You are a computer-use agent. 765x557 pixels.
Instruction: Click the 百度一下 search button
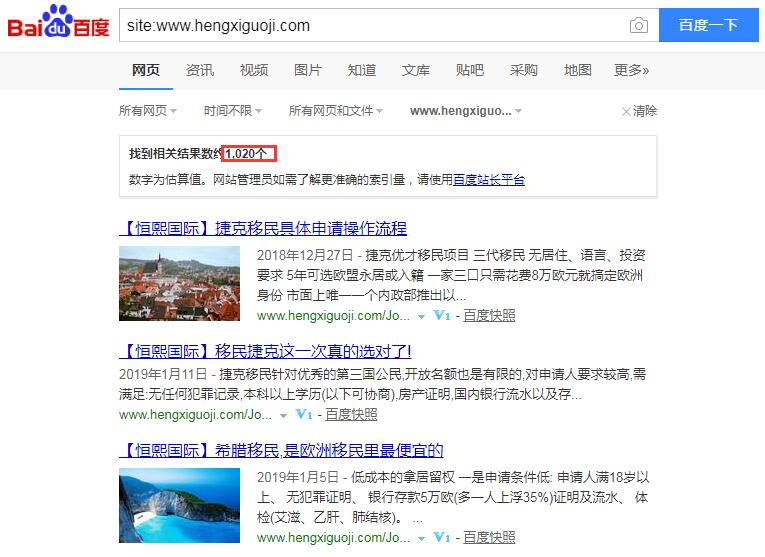pos(708,25)
